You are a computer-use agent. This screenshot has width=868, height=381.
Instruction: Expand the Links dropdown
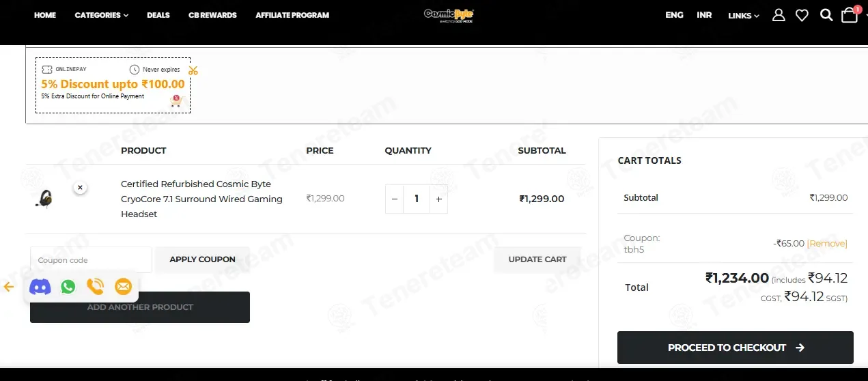point(744,16)
